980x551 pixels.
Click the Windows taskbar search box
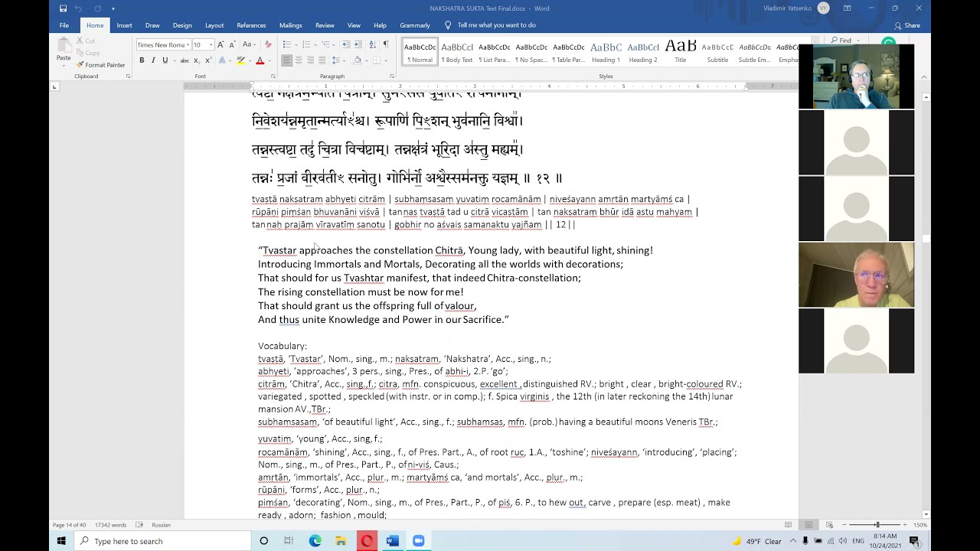(x=163, y=541)
